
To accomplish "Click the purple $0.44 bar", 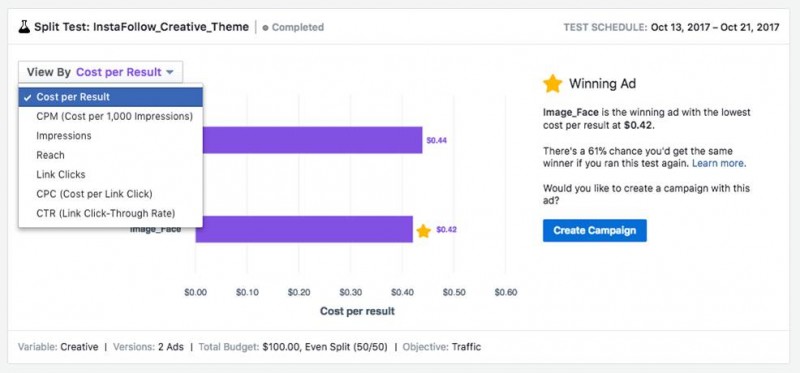I will click(312, 140).
